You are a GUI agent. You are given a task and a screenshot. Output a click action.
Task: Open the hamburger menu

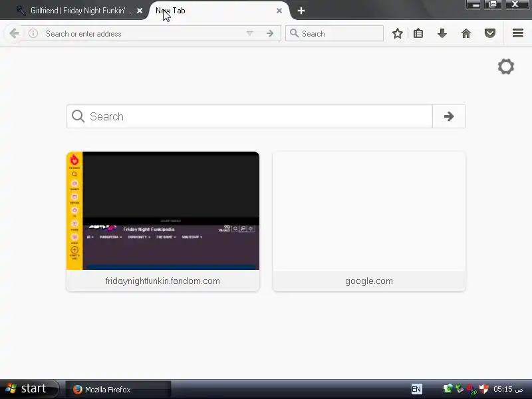point(518,33)
